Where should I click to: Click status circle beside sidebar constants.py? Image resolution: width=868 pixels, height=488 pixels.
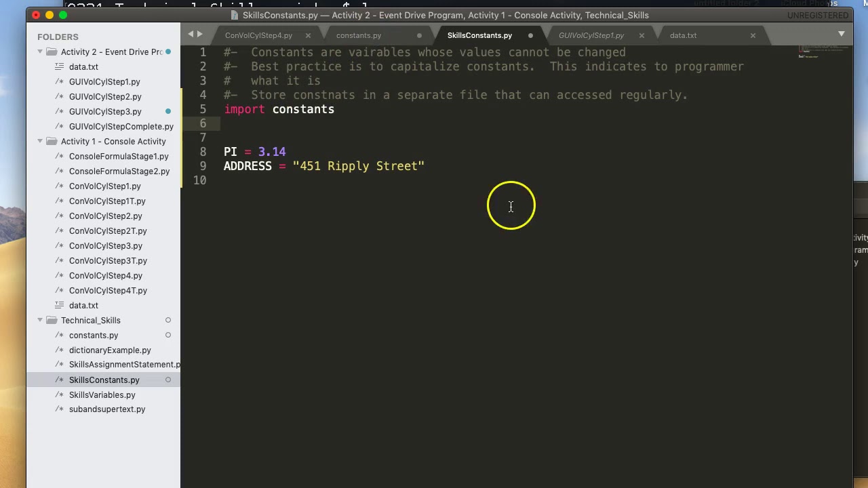168,335
